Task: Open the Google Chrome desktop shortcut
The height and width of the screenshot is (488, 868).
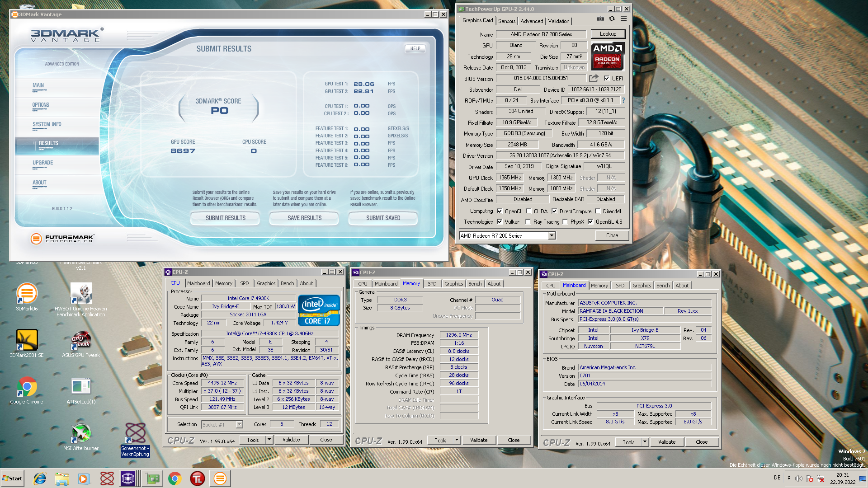Action: 27,390
